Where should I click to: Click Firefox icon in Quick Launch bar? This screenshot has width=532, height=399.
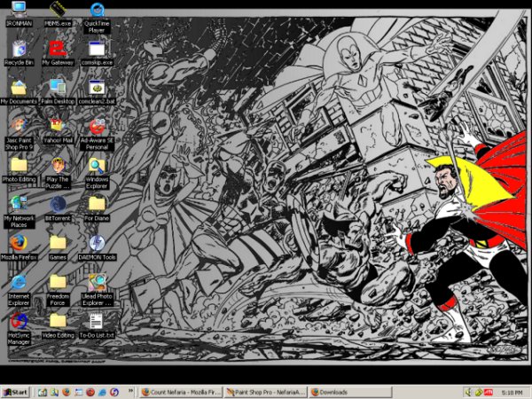[66, 392]
